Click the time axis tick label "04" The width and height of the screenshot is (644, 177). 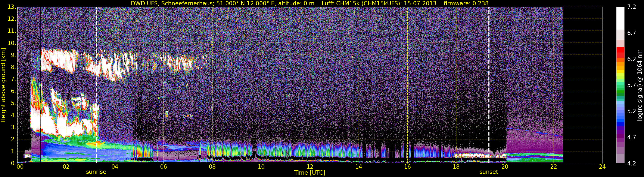(115, 167)
